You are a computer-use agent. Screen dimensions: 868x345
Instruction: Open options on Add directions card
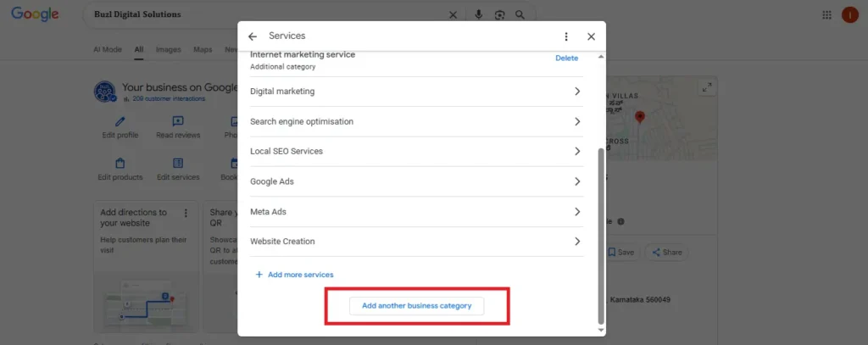point(186,213)
